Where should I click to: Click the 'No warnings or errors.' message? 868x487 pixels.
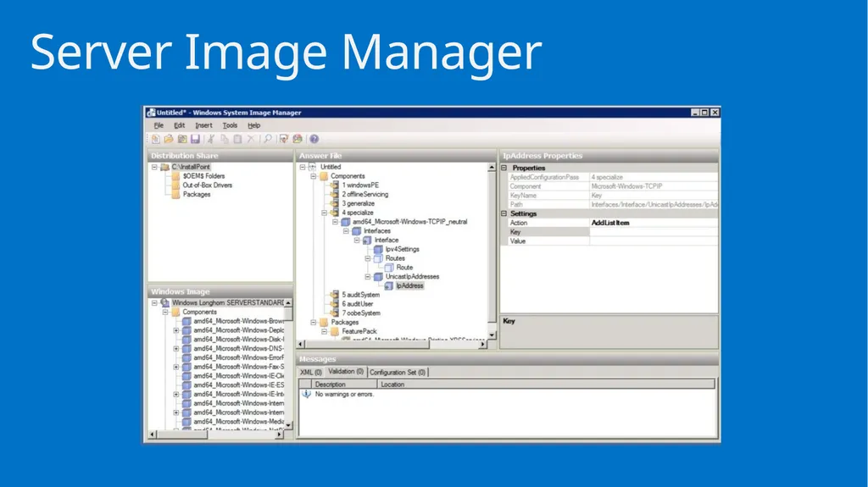pos(344,394)
